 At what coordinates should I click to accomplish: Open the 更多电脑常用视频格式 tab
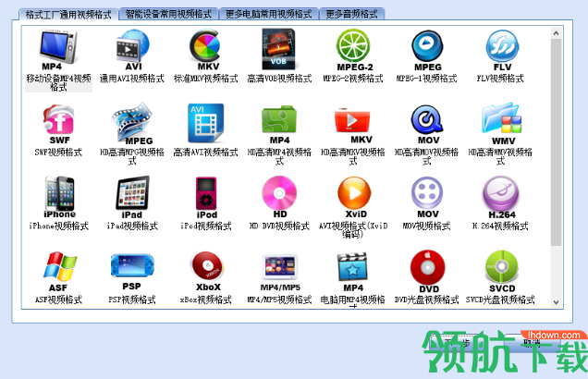268,14
